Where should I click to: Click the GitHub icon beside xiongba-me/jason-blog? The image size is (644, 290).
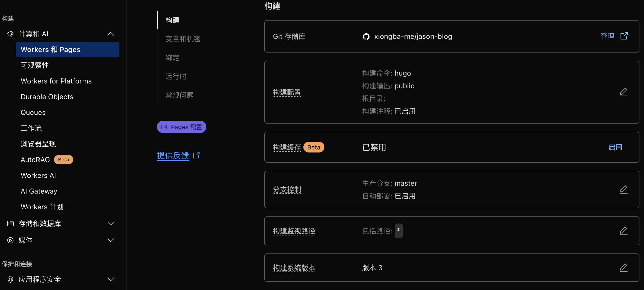pyautogui.click(x=366, y=37)
